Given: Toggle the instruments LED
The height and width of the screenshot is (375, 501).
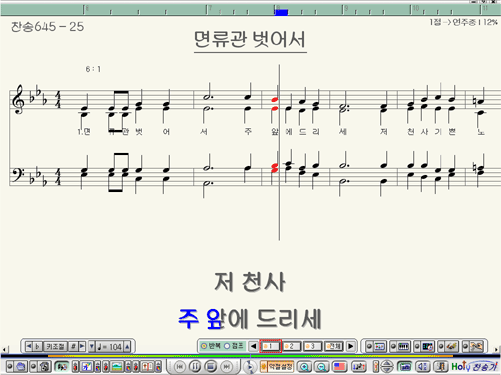Looking at the screenshot, I should point(441,346).
